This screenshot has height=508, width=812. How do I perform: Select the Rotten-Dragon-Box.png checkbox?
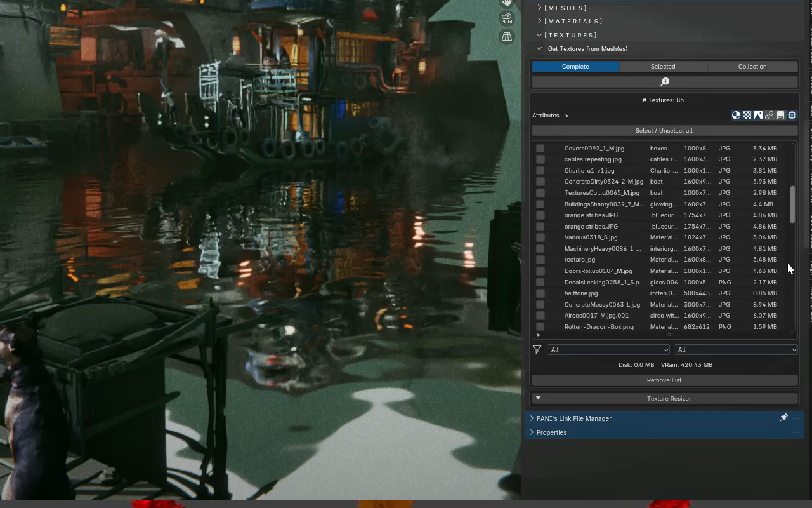click(x=540, y=327)
